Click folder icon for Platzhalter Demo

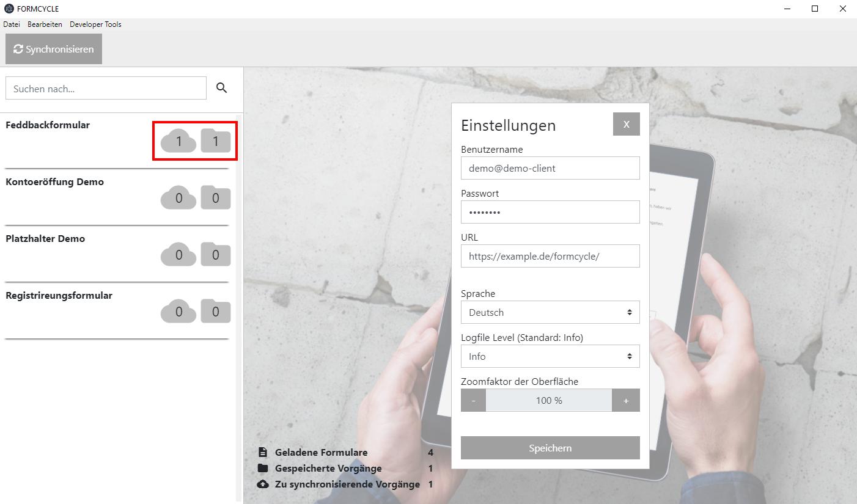(x=215, y=255)
